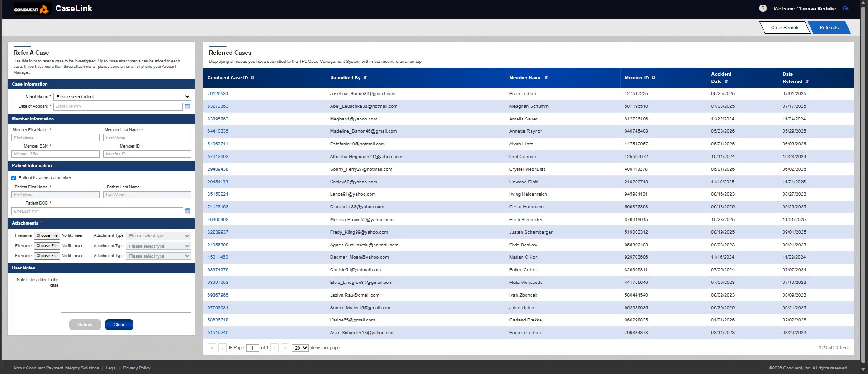This screenshot has width=868, height=374.
Task: Click second Choose File button
Action: point(47,246)
